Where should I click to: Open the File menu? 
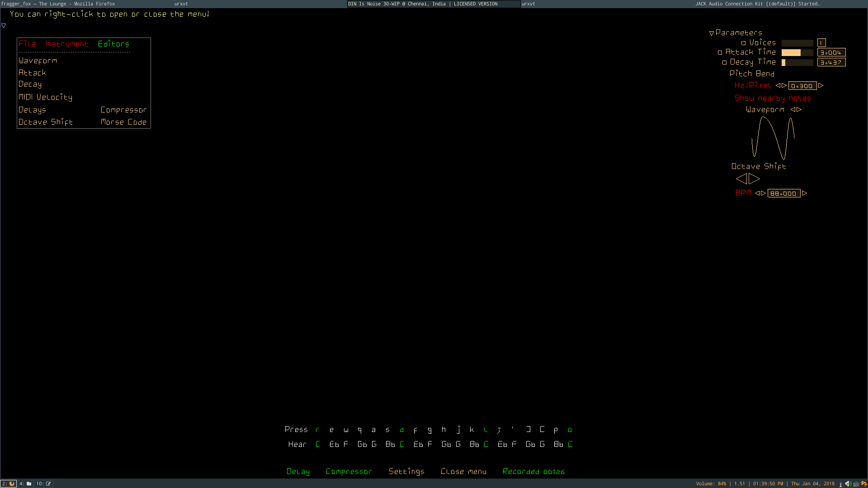27,44
